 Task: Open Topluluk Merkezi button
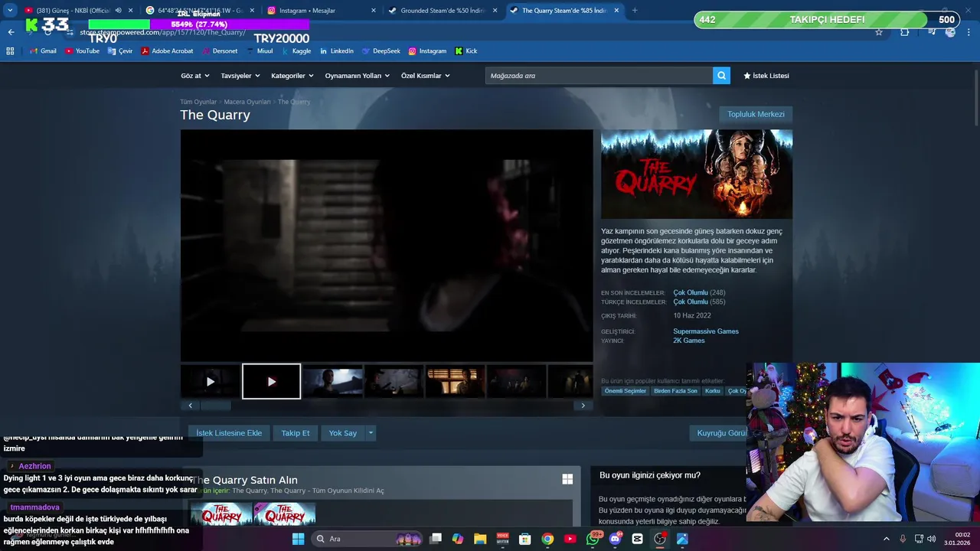[x=756, y=114]
